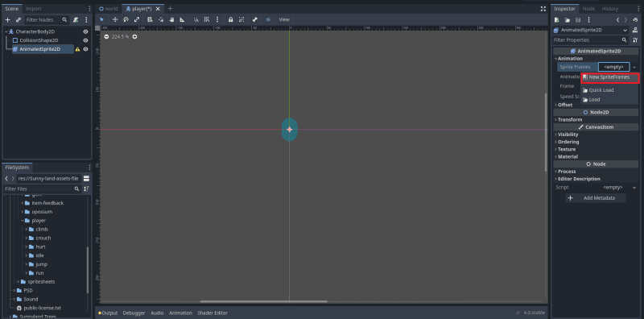This screenshot has width=644, height=319.
Task: Toggle AnimatedSprite2D visibility eye
Action: (86, 49)
